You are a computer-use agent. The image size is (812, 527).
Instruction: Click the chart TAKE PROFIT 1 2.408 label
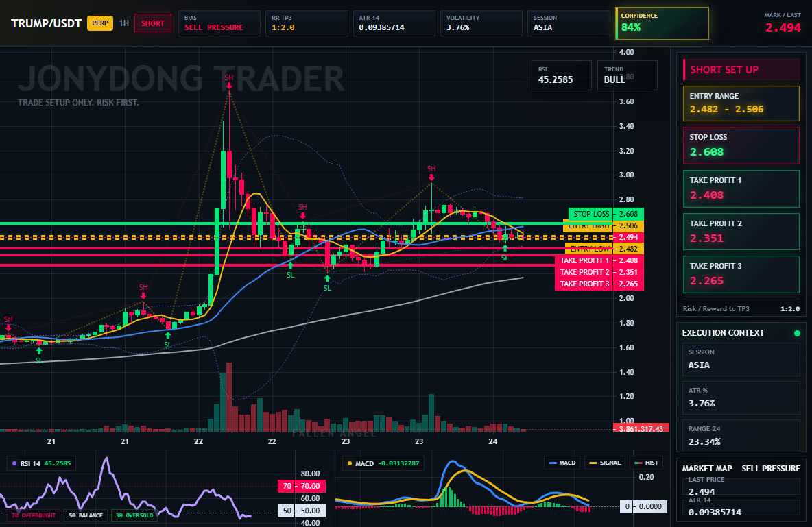click(x=599, y=260)
